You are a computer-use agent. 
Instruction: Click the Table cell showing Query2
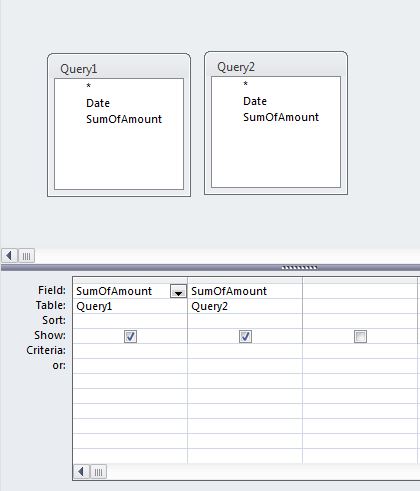click(245, 306)
